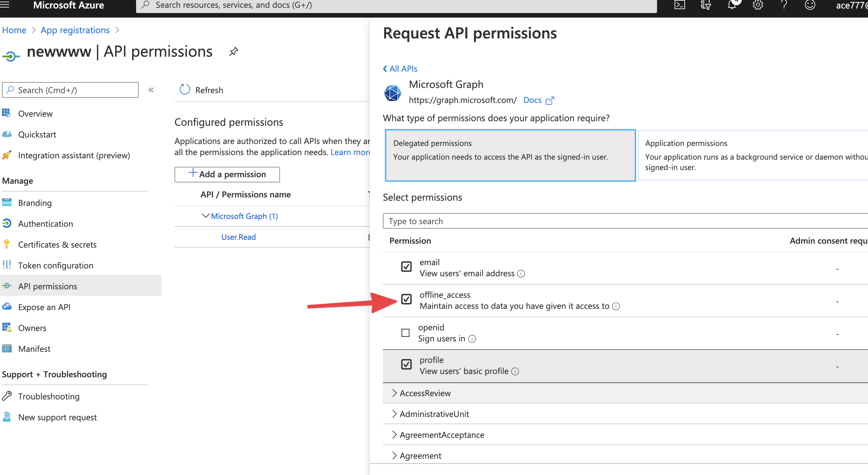Click the Refresh icon
This screenshot has width=868, height=475.
click(185, 90)
